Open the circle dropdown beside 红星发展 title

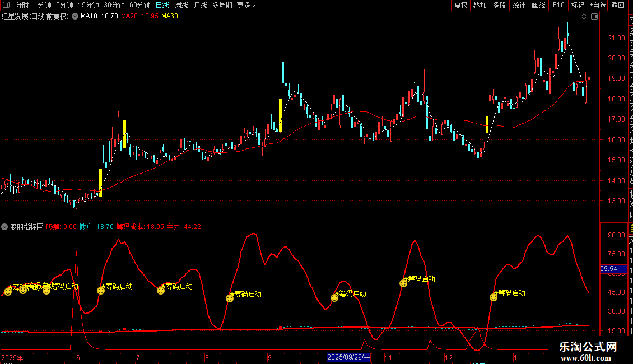[x=75, y=17]
